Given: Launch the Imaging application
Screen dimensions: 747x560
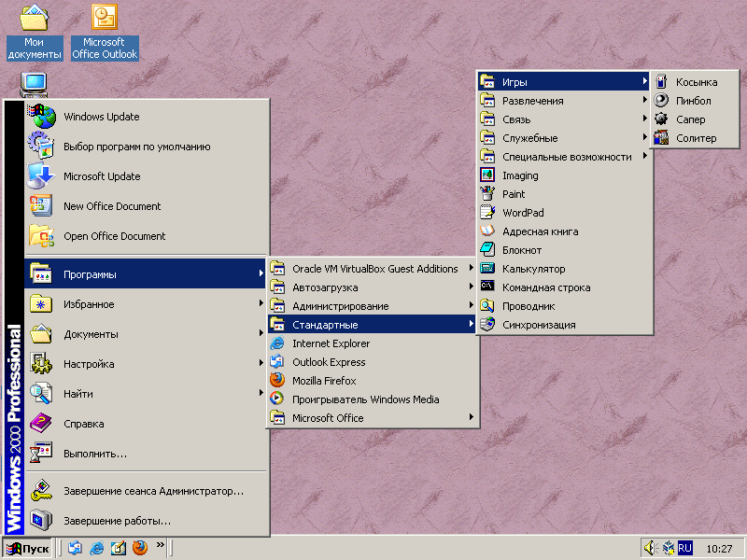Looking at the screenshot, I should (x=564, y=175).
